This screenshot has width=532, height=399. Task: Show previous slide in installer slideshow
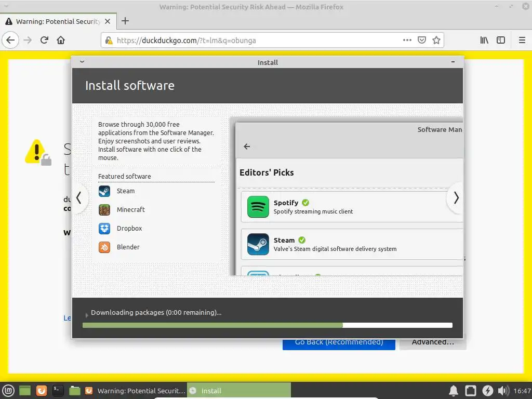[79, 198]
